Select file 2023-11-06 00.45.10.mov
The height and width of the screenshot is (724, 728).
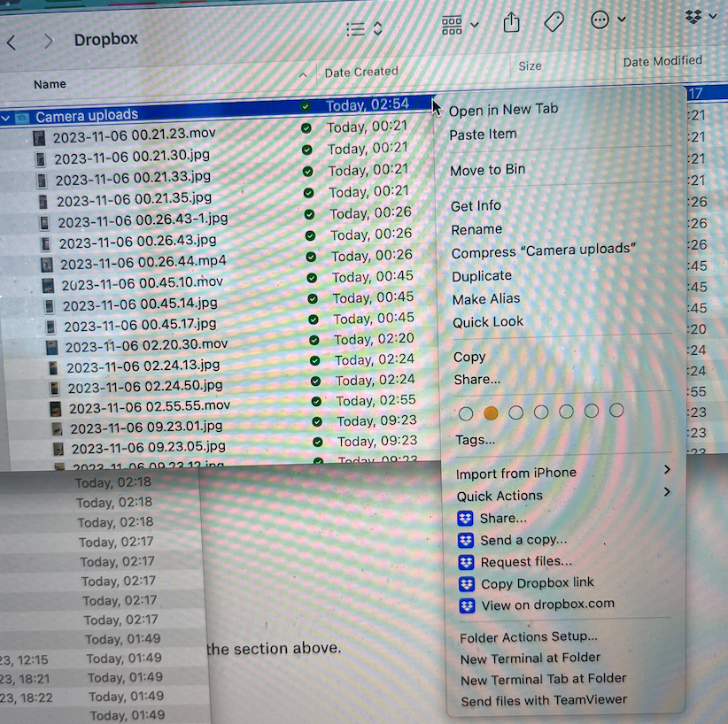coord(142,283)
